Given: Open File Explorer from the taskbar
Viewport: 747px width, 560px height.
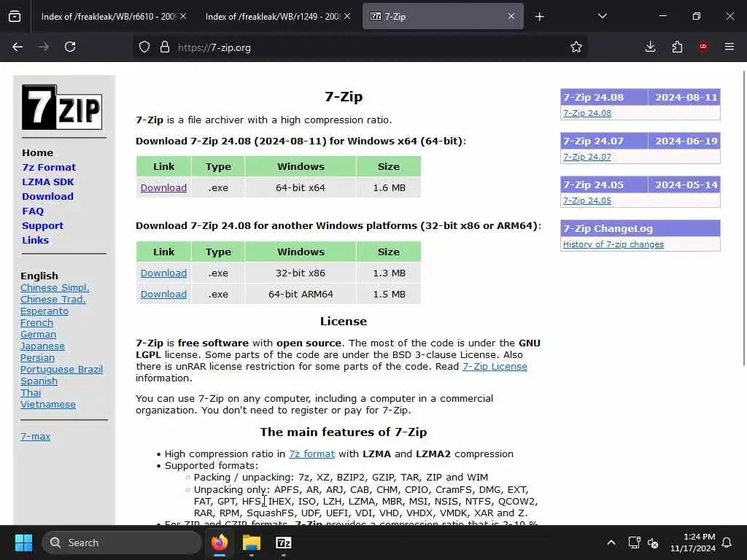Looking at the screenshot, I should [252, 542].
